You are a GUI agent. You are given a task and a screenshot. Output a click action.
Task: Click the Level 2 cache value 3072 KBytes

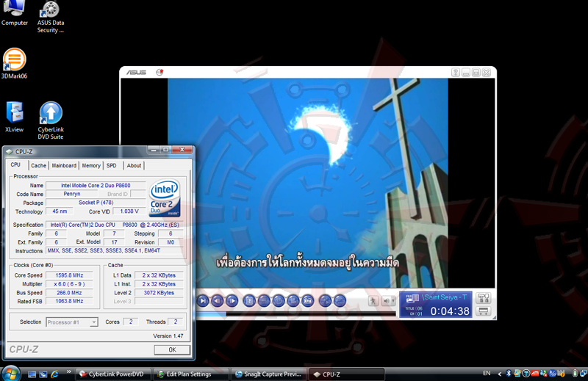tap(159, 293)
